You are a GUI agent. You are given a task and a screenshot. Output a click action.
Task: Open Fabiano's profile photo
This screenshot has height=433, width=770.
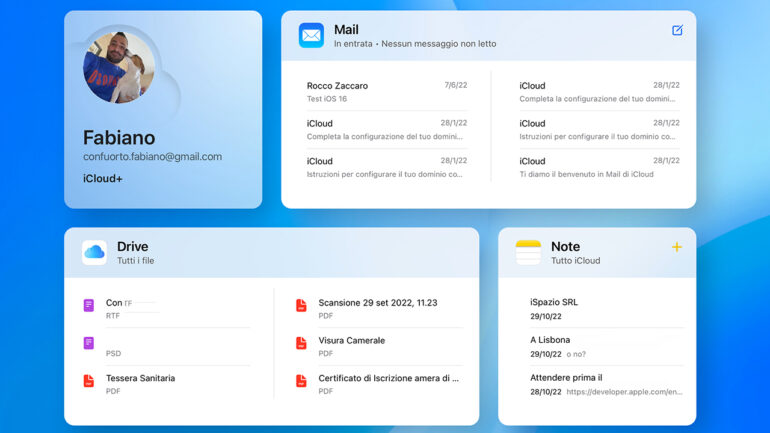click(x=119, y=68)
